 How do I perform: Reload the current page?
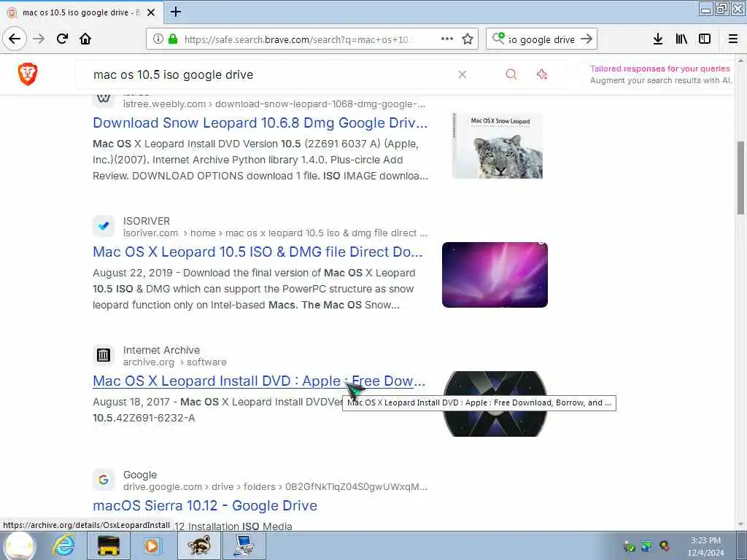(x=63, y=39)
